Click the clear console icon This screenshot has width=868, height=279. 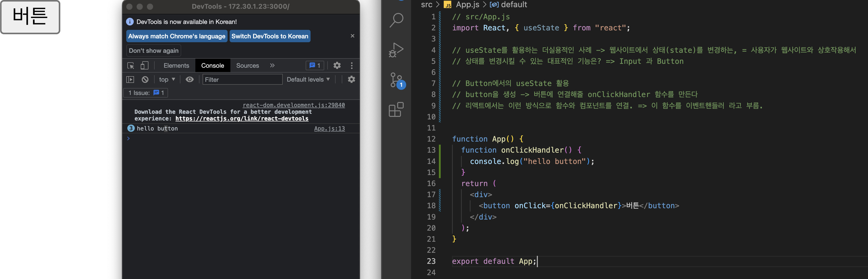click(x=145, y=80)
